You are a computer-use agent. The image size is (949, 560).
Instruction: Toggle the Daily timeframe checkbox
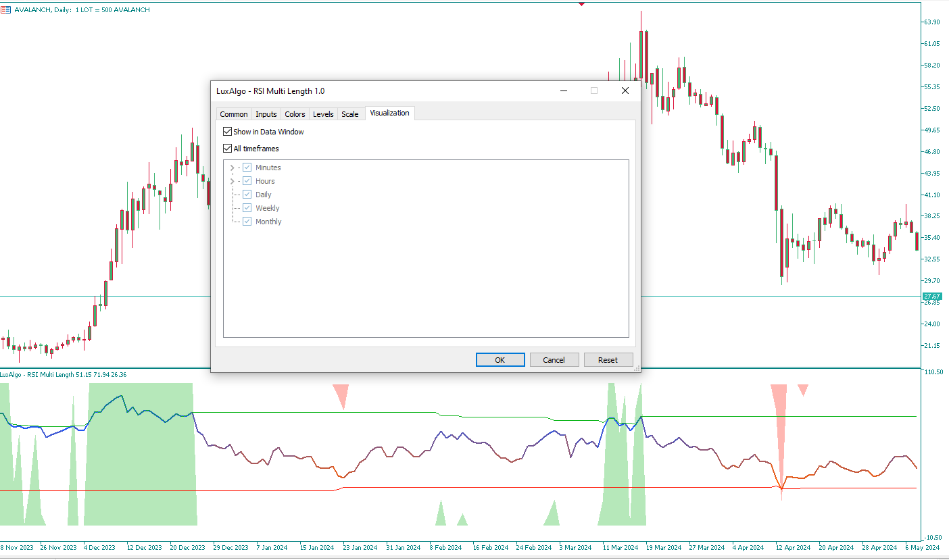click(x=247, y=195)
